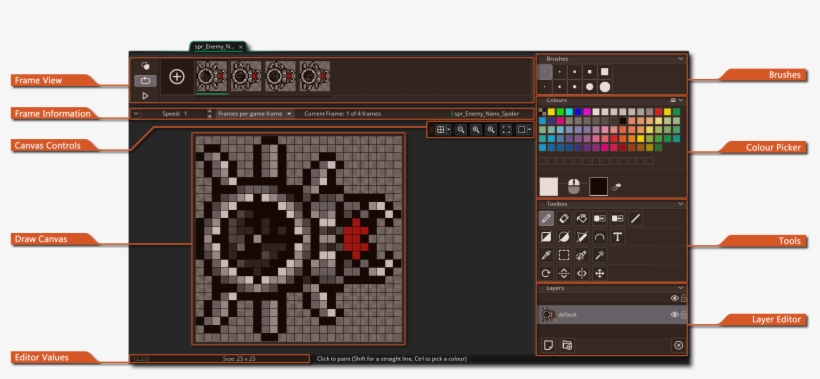Open the Colours panel menu icon
Image resolution: width=820 pixels, height=379 pixels.
click(x=673, y=100)
